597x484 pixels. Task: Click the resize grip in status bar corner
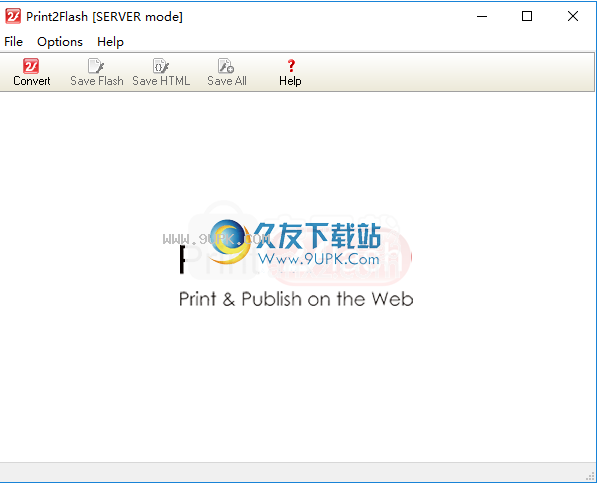click(x=591, y=476)
